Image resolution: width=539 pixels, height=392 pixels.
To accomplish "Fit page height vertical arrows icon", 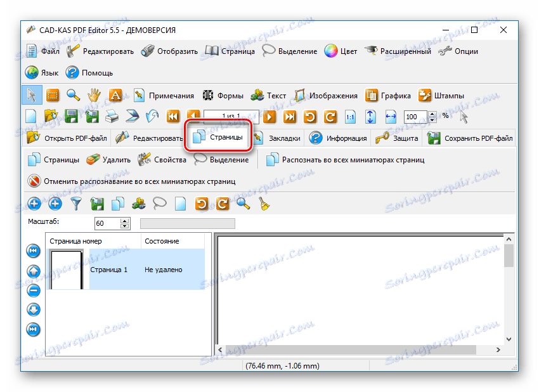I will (370, 117).
